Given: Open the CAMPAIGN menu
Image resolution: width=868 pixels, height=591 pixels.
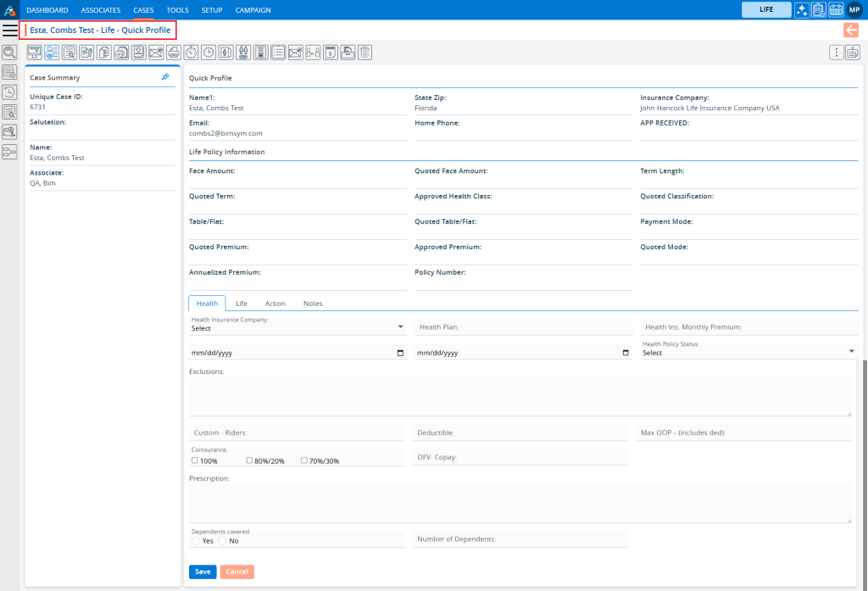Looking at the screenshot, I should tap(253, 10).
